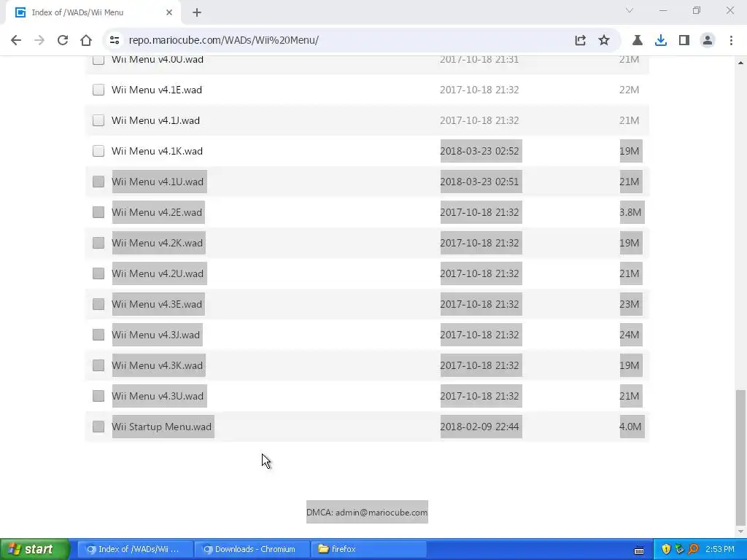Open Wii Menu v4.1J.wad link
747x560 pixels.
(156, 120)
